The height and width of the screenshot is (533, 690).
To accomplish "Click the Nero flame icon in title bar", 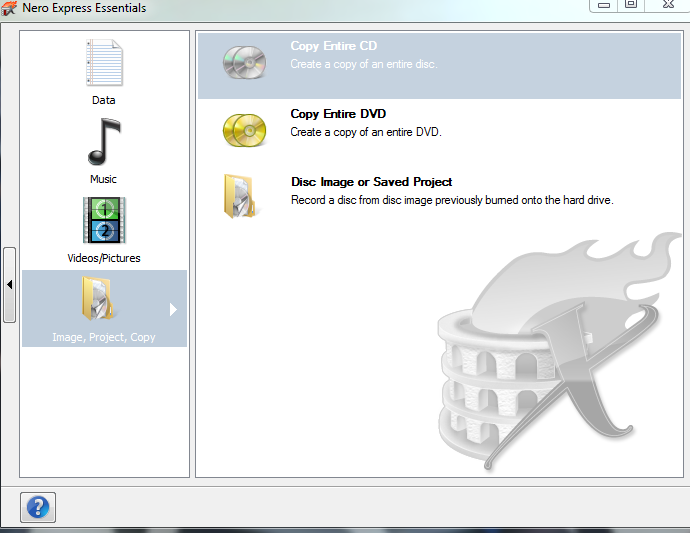I will click(9, 8).
